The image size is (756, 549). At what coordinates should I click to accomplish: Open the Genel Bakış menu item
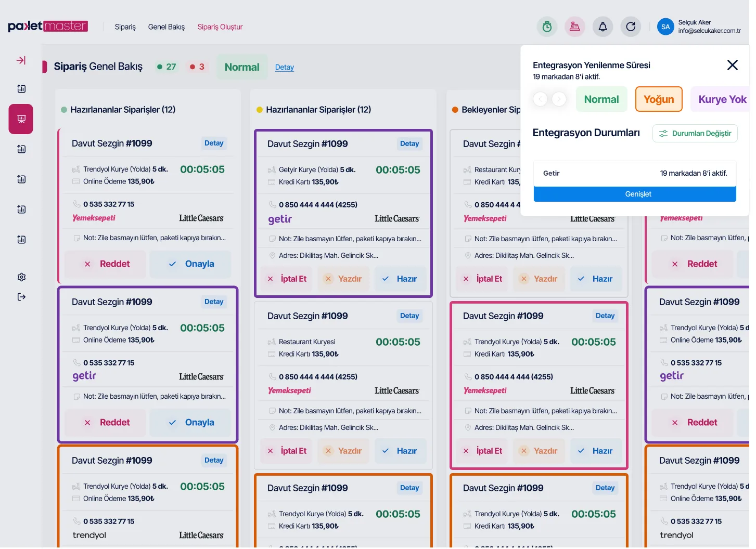166,27
